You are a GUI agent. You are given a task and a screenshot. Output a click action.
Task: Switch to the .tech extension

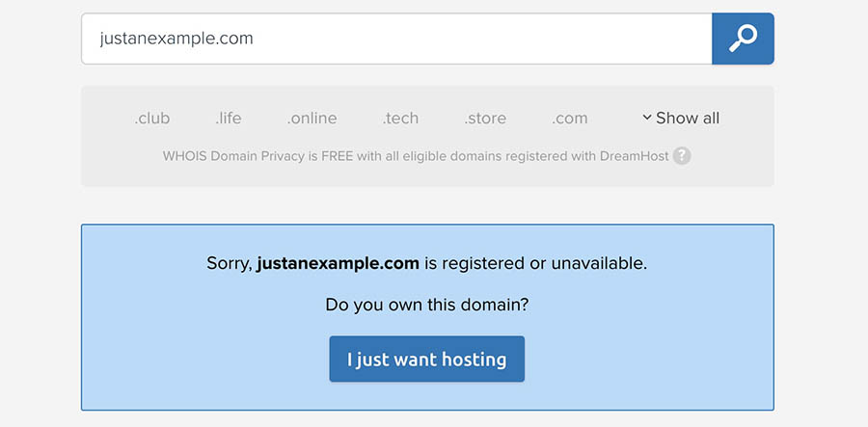(x=400, y=119)
